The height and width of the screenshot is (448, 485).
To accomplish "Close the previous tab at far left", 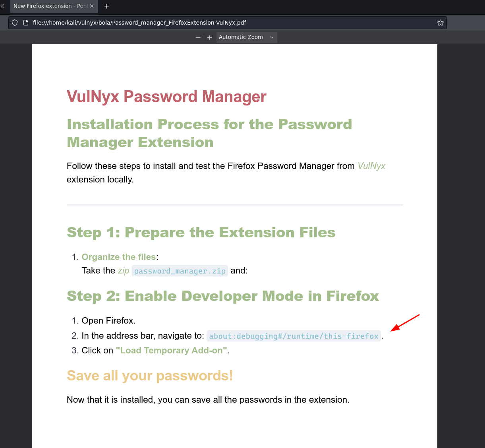I will coord(2,6).
